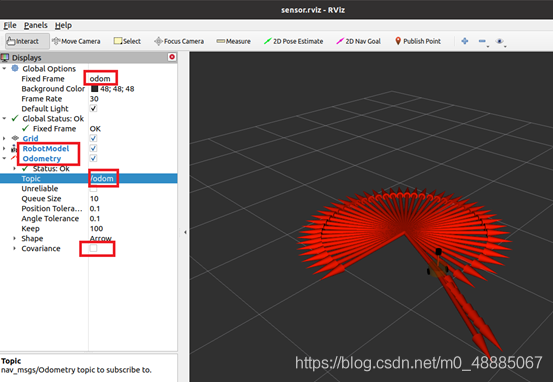Screen dimensions: 553x382
Task: Expand the Covariance property
Action: click(x=14, y=248)
